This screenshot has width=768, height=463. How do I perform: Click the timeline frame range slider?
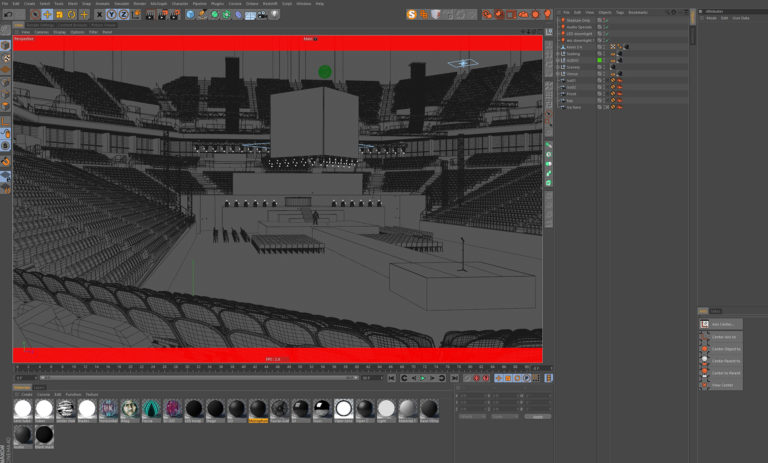click(x=200, y=378)
